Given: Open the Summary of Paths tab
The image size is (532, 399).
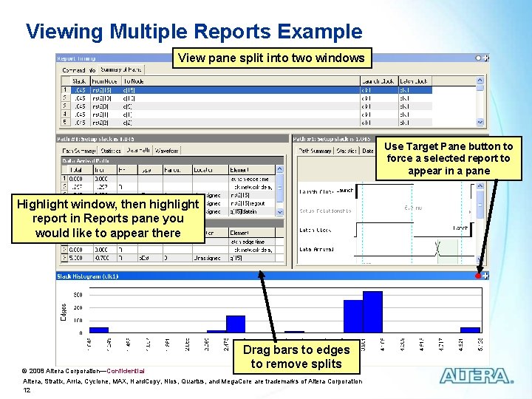Looking at the screenshot, I should pos(120,69).
